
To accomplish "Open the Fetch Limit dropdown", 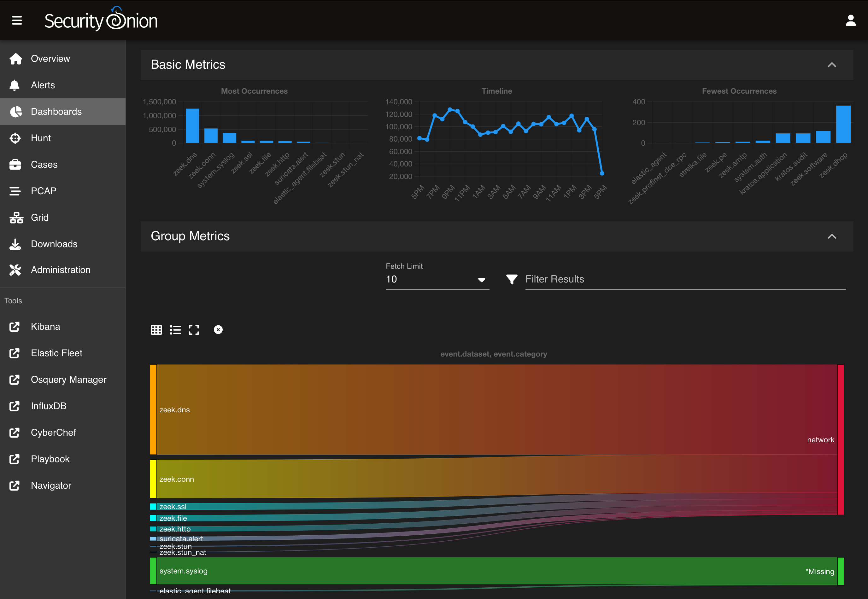I will coord(437,279).
